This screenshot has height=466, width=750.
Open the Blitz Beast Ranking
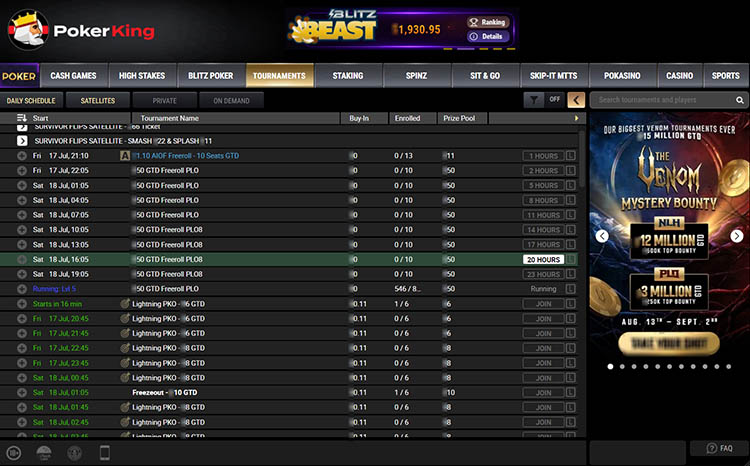(x=487, y=22)
